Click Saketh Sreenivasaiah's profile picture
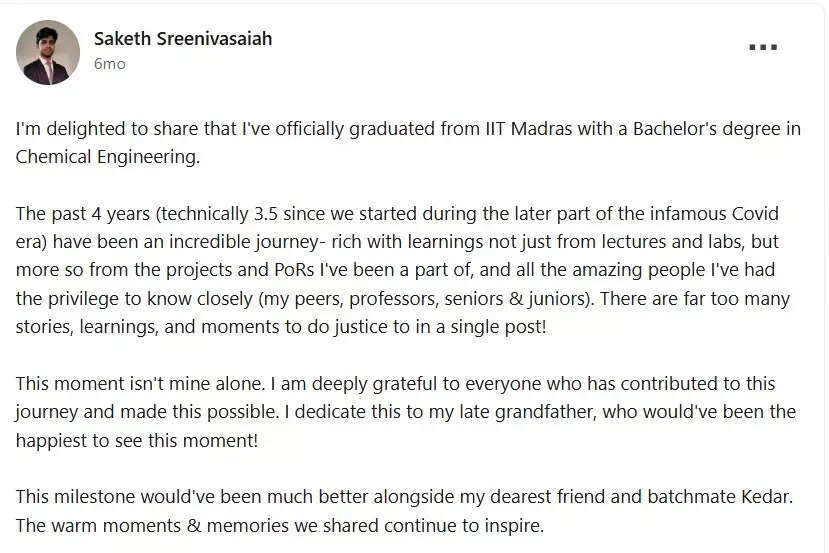The height and width of the screenshot is (553, 829). tap(48, 52)
